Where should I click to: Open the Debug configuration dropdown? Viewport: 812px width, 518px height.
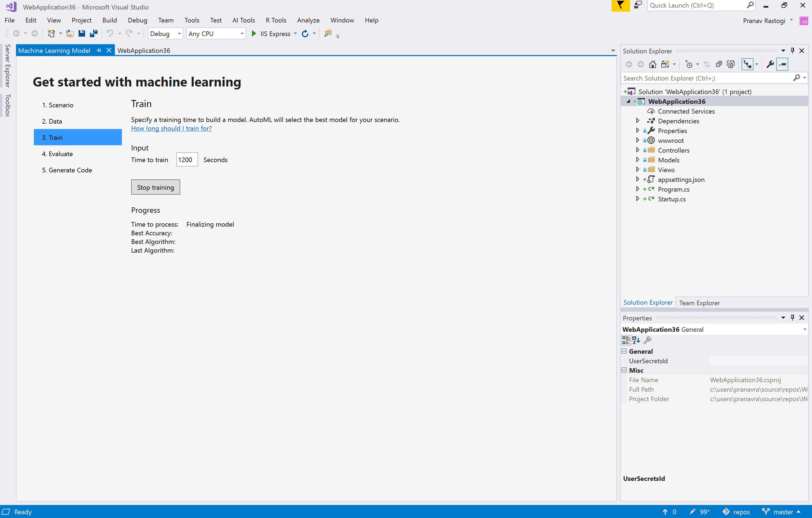[x=165, y=34]
